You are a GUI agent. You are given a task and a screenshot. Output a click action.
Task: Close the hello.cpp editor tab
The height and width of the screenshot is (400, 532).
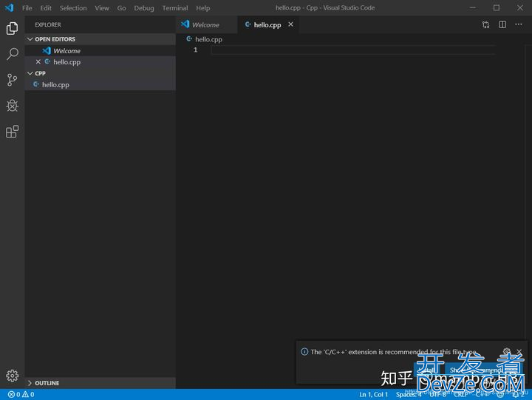291,24
